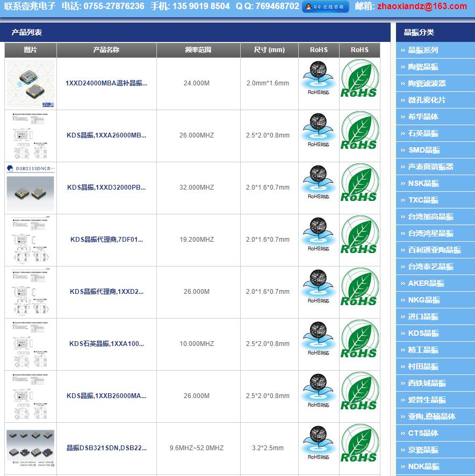This screenshot has width=475, height=476.
Task: Click green leaf RoHS icon in 32.000MHZ row
Action: [359, 183]
